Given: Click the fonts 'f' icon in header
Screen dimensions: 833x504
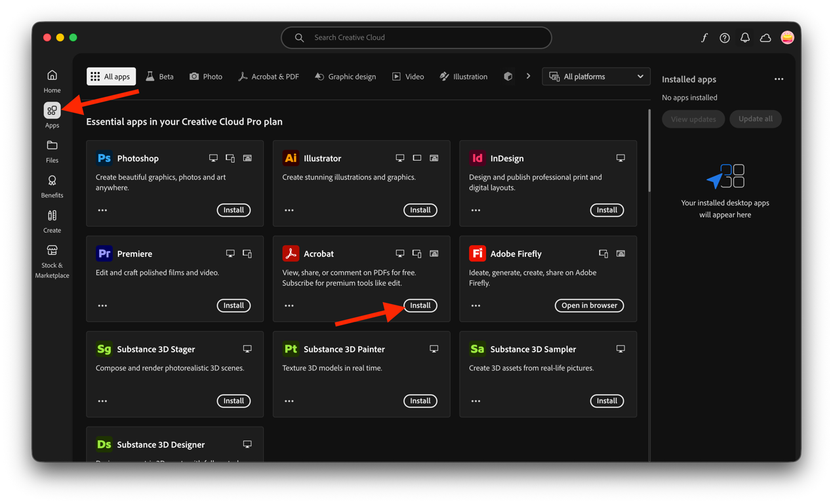Looking at the screenshot, I should tap(704, 38).
